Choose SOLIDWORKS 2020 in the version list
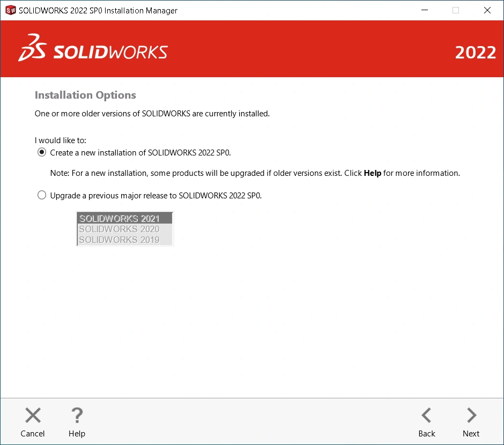The image size is (504, 445). [125, 229]
